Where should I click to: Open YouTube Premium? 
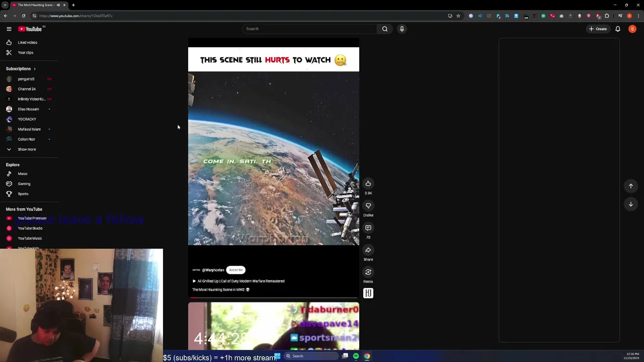tap(32, 218)
